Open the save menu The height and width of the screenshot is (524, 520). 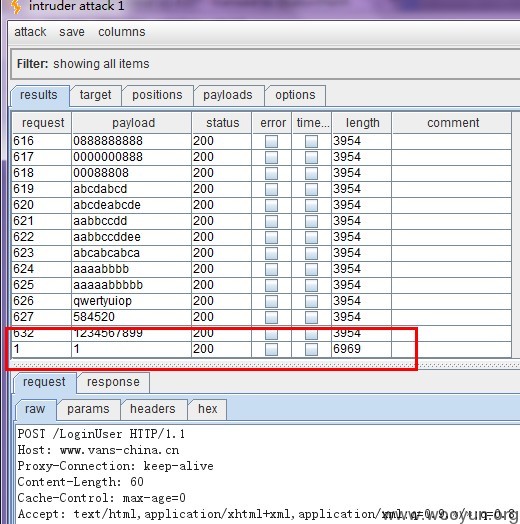(72, 32)
